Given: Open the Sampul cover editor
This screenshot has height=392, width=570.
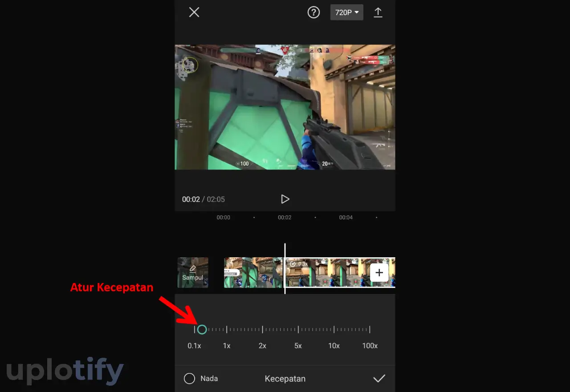Looking at the screenshot, I should (x=193, y=272).
